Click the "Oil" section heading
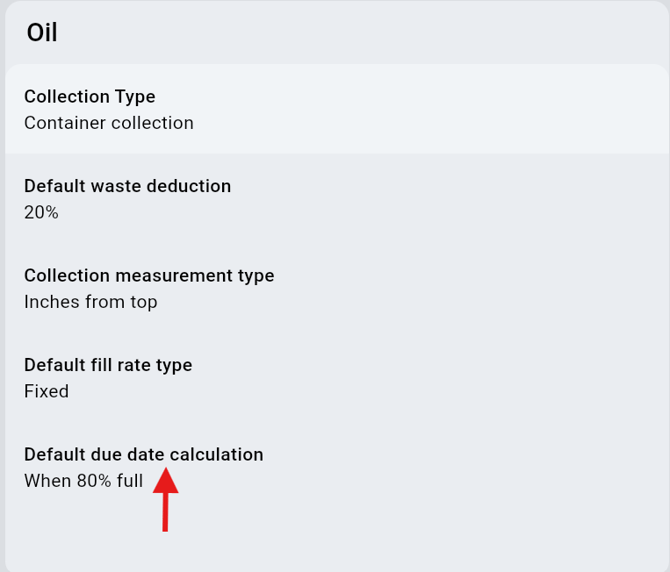The width and height of the screenshot is (670, 572). [42, 33]
